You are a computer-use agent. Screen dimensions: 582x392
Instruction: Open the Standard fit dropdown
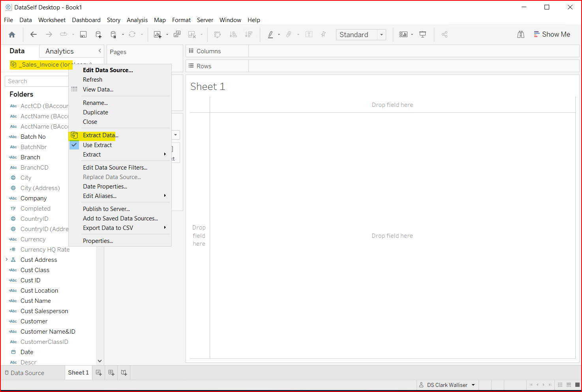click(381, 34)
